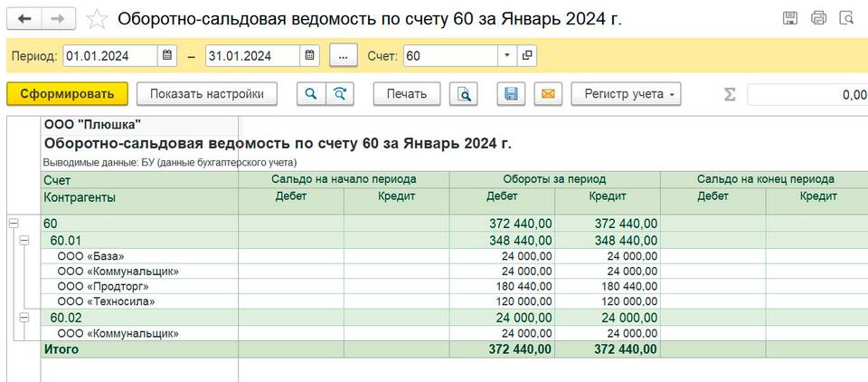Send report by email envelope icon
868x382 pixels.
tap(548, 94)
